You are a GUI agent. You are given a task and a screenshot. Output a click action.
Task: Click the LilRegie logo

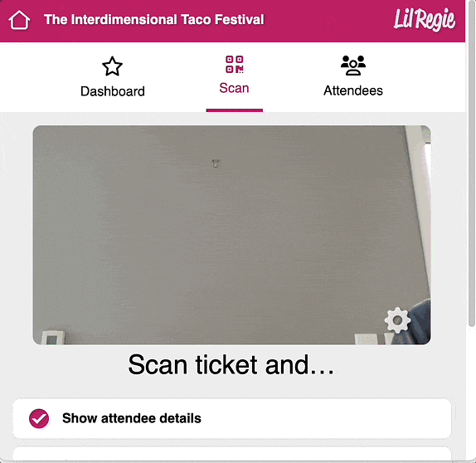425,20
